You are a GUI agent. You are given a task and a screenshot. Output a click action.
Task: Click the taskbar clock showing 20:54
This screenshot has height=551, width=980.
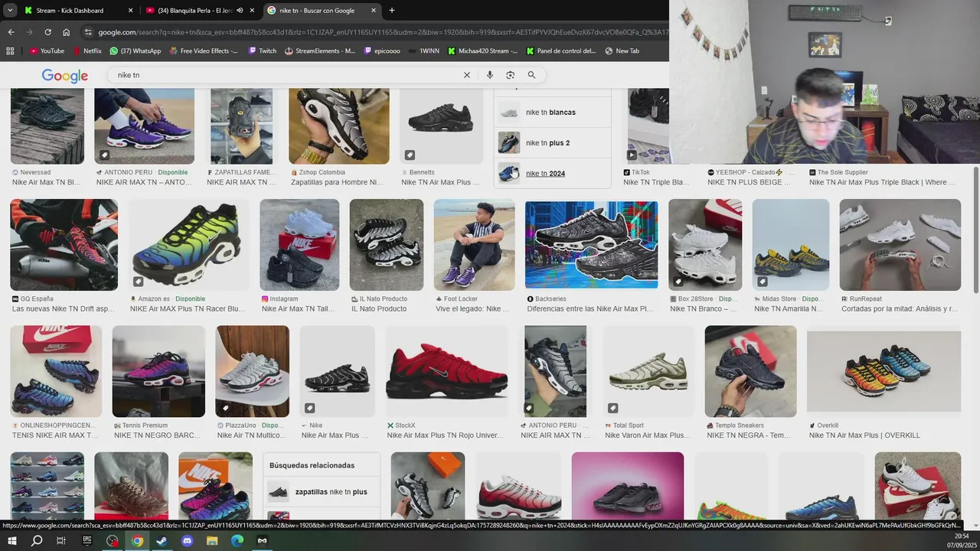tap(962, 541)
